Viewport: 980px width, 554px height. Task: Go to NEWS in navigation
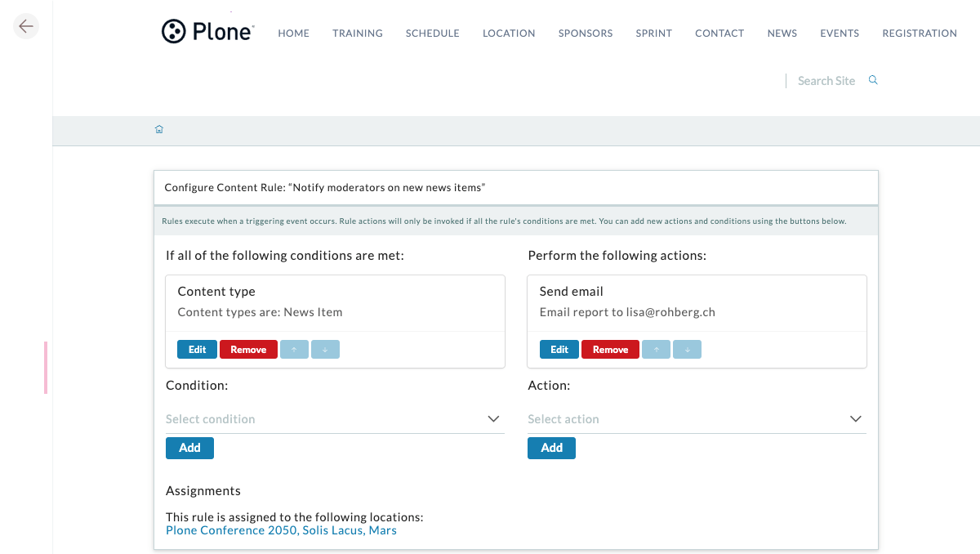point(782,34)
